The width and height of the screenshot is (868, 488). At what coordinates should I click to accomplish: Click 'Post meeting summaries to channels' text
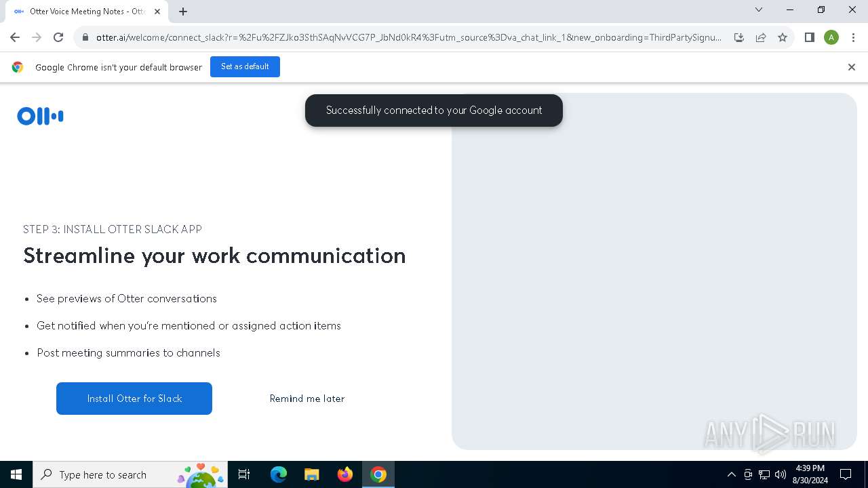[x=129, y=352]
